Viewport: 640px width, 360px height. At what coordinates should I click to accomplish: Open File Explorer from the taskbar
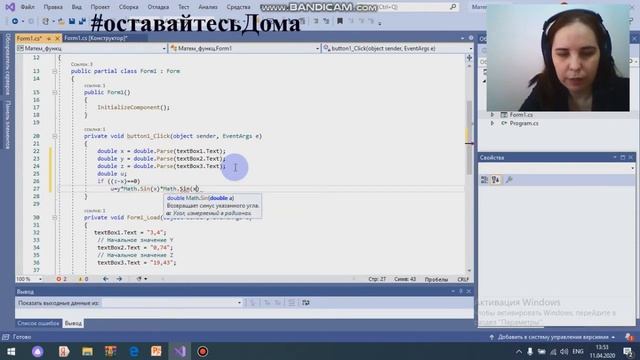[87, 351]
